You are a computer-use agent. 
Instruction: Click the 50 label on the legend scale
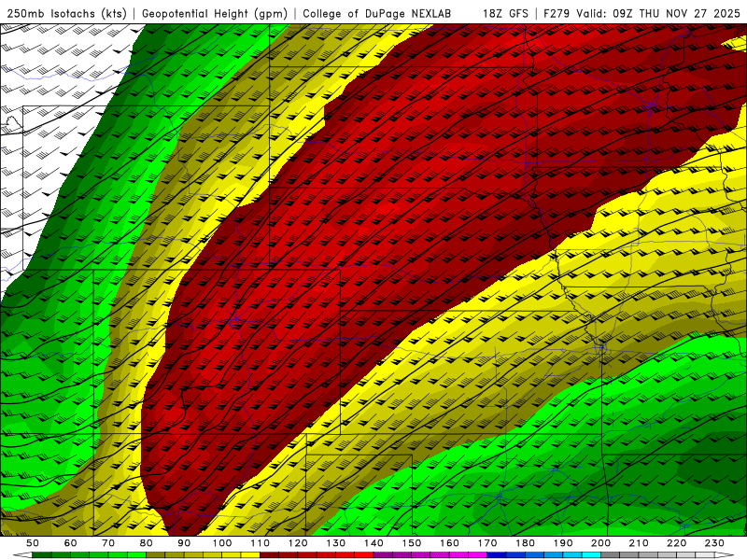click(x=33, y=543)
